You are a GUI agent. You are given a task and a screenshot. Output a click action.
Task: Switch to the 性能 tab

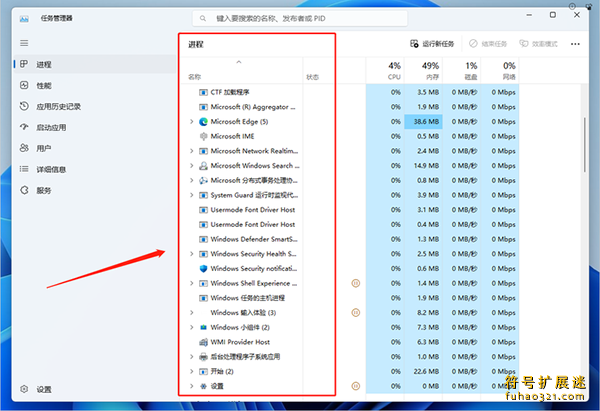pos(95,85)
